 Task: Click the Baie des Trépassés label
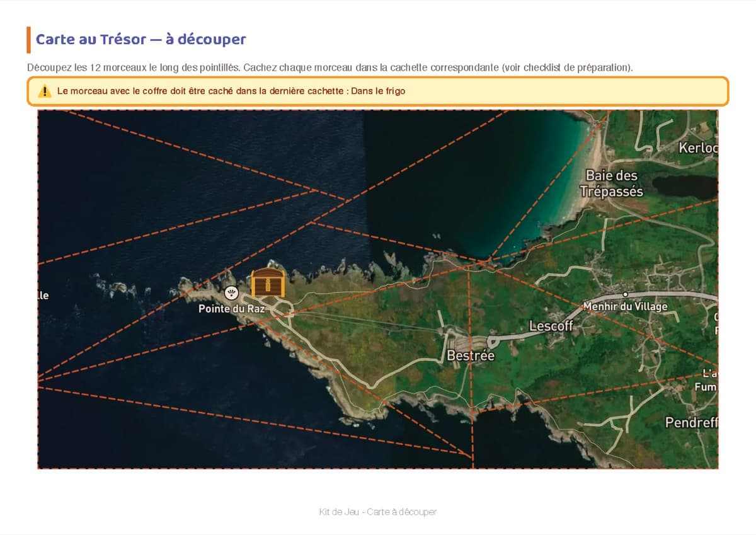click(612, 183)
